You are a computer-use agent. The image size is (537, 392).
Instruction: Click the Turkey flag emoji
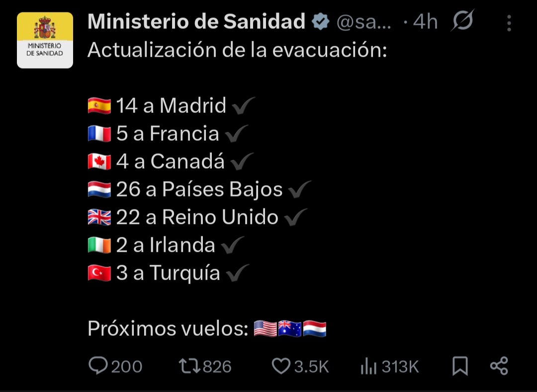tap(99, 274)
